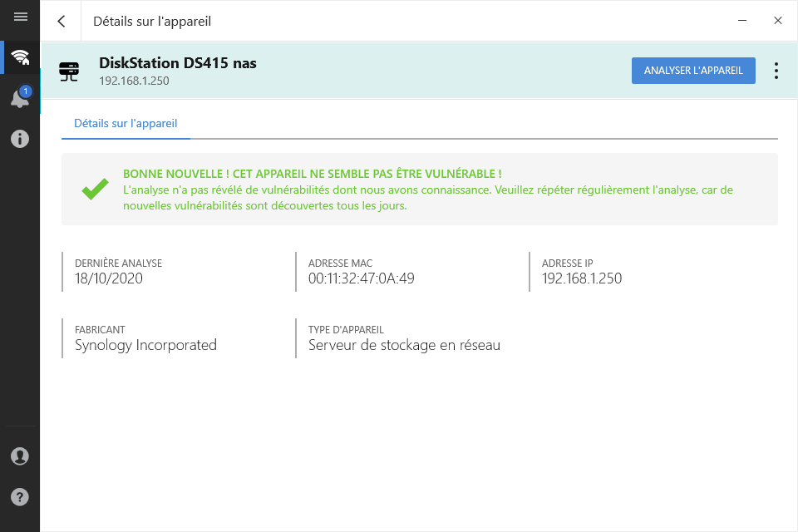
Task: Open the Wi-Fi home network scanner icon
Action: [x=20, y=57]
